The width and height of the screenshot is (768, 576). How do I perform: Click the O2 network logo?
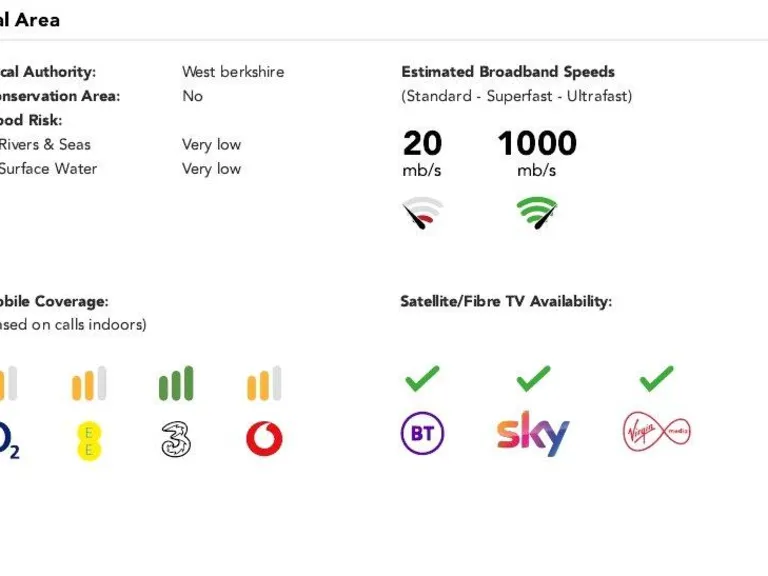click(8, 440)
